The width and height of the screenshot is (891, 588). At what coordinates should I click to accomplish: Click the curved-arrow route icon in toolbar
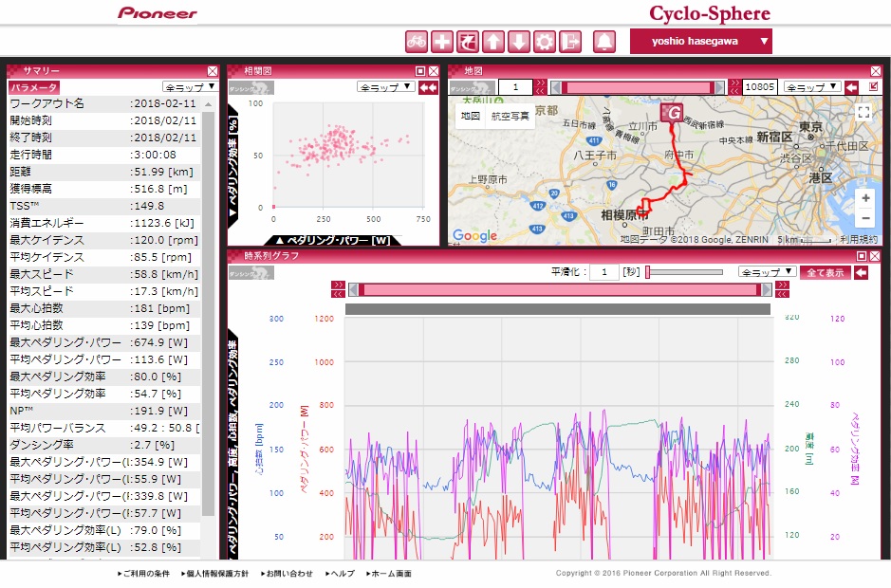pyautogui.click(x=468, y=42)
